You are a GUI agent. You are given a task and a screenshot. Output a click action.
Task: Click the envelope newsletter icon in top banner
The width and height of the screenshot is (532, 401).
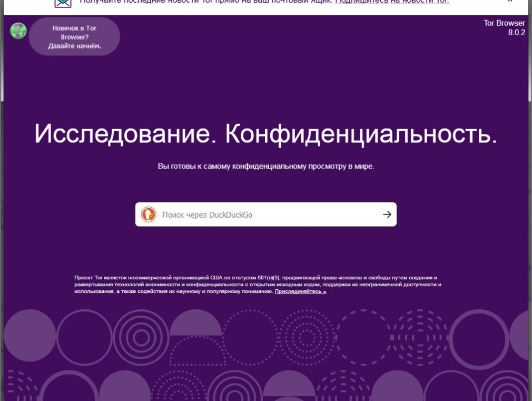63,3
